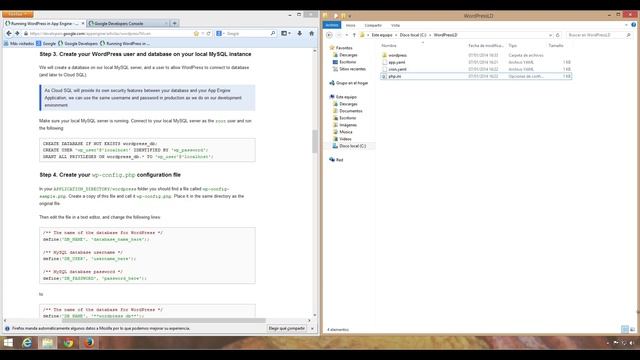Open the address bar history dropdown in Explorer
Viewport: 640px width, 360px height.
[550, 35]
